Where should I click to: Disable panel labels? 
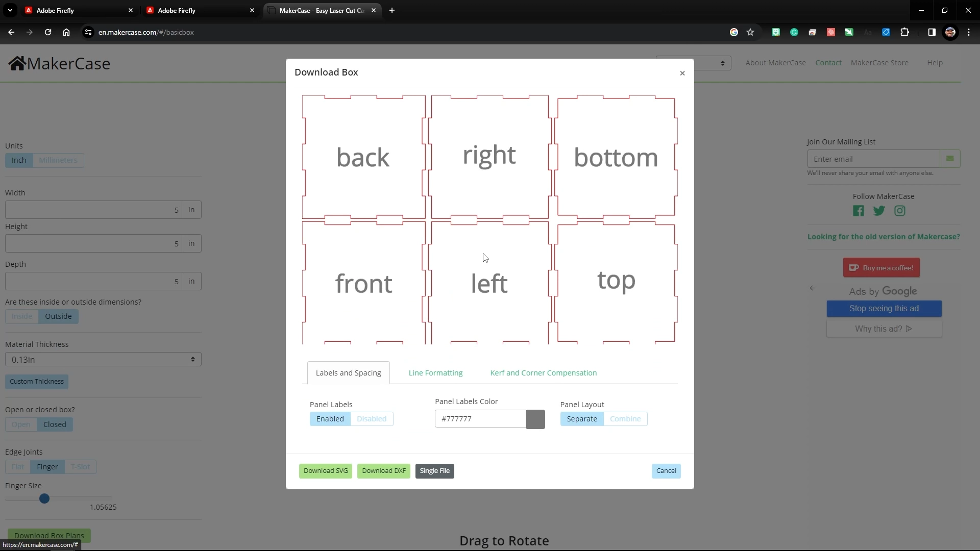pyautogui.click(x=372, y=419)
